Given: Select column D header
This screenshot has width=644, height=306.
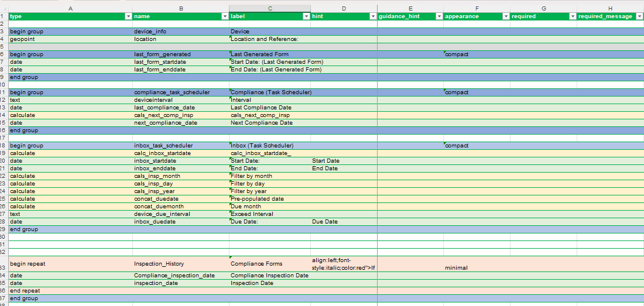Looking at the screenshot, I should pos(344,8).
